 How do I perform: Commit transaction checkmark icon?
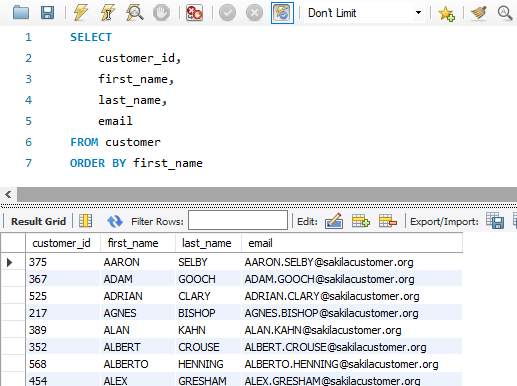click(x=227, y=13)
